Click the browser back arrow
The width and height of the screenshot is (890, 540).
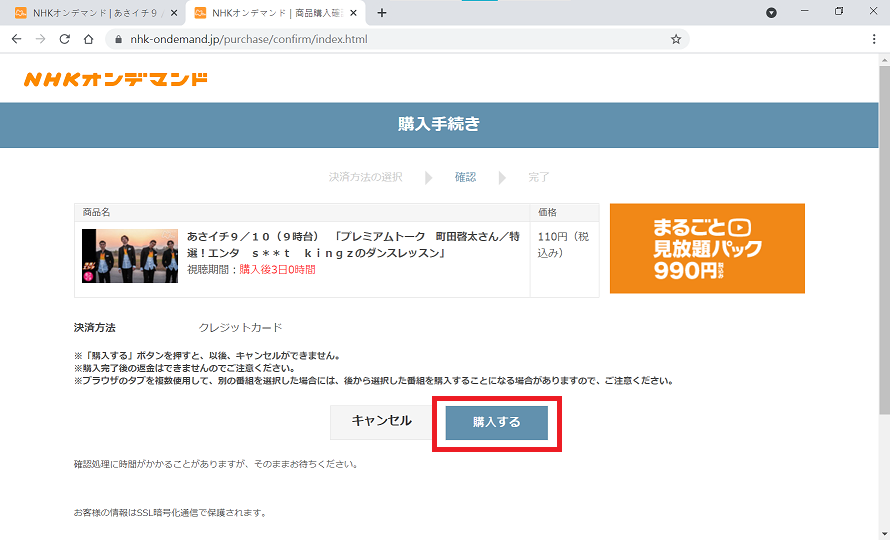click(16, 39)
